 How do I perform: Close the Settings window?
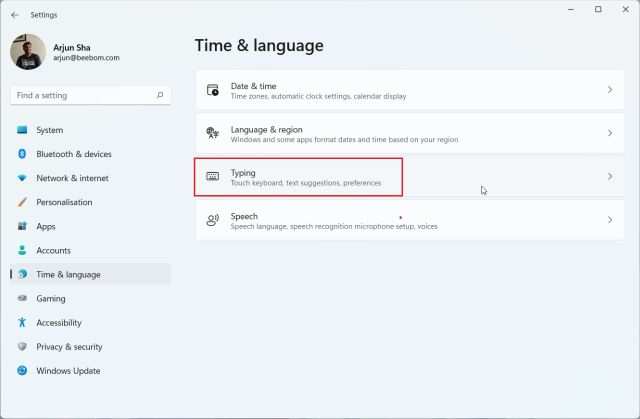pyautogui.click(x=625, y=9)
